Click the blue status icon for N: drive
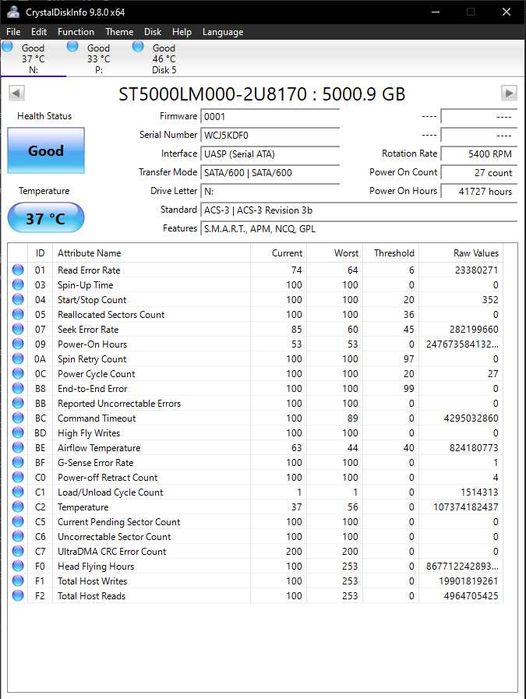Screen dimensions: 526x699 click(x=8, y=46)
